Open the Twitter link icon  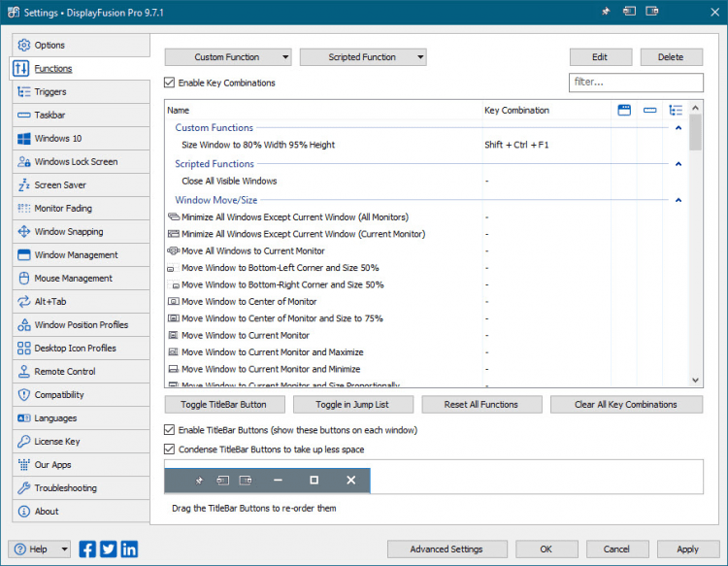pos(108,549)
